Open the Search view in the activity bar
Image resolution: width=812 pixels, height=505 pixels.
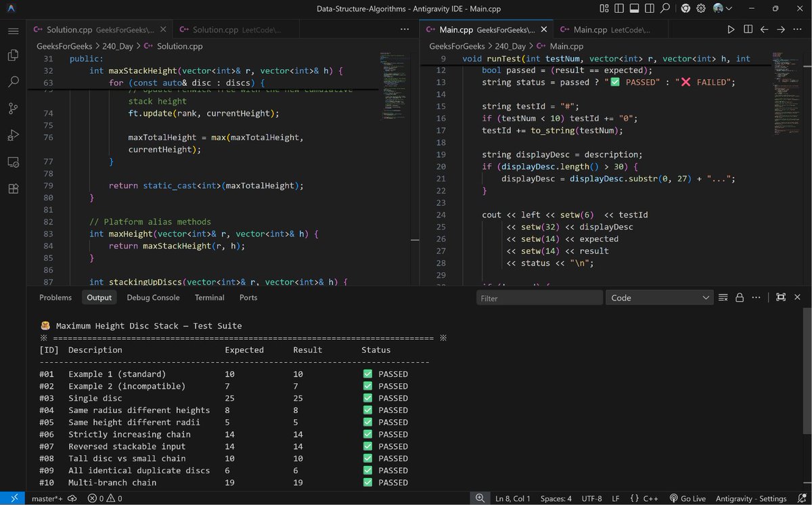[13, 82]
